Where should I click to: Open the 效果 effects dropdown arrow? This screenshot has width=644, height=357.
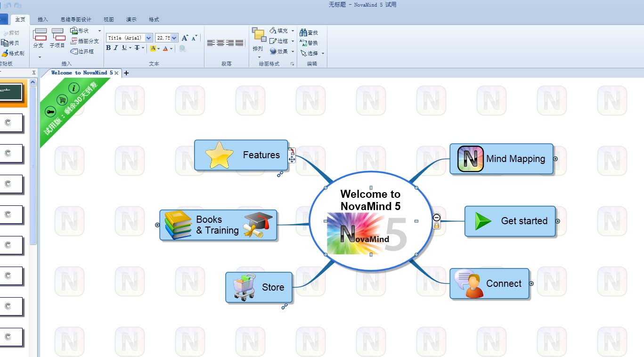pyautogui.click(x=293, y=52)
